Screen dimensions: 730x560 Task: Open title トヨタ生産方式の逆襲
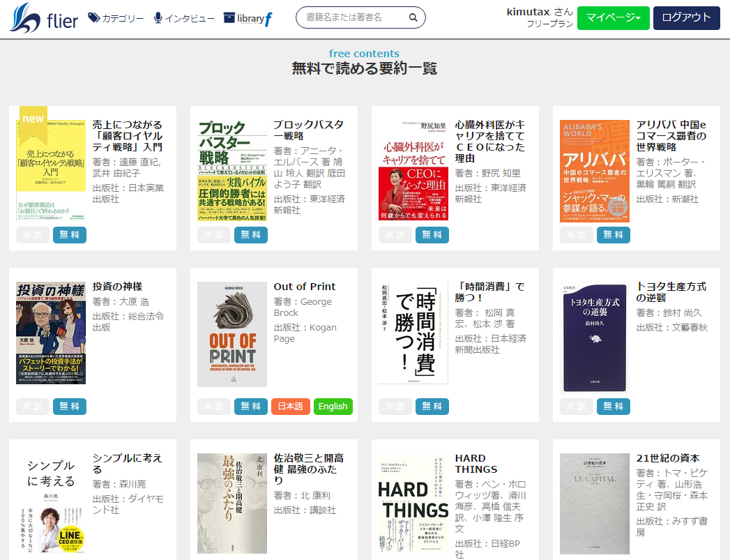671,292
